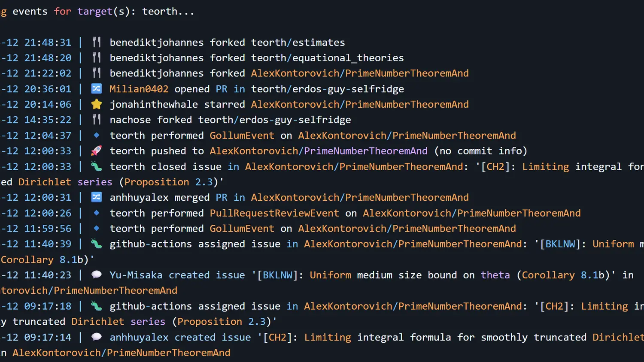Click the text '(no commit info)'
The width and height of the screenshot is (644, 362).
point(480,151)
